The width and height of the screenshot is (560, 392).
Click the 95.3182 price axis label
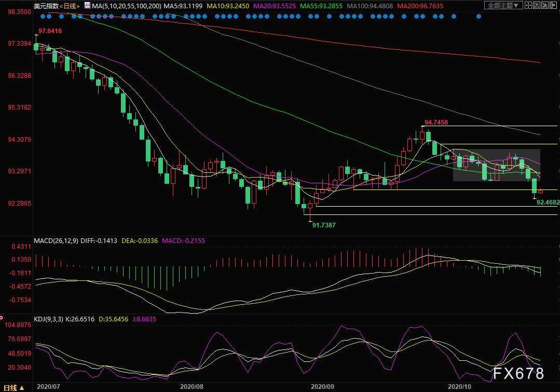pyautogui.click(x=20, y=107)
